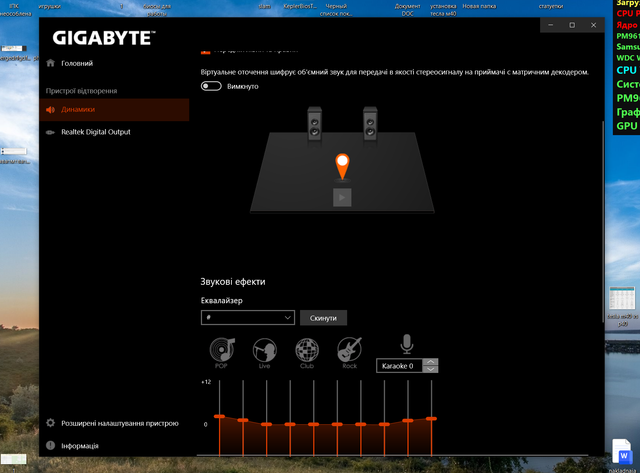640x473 pixels.
Task: Click the vertical scrollbar of the settings panel
Action: tap(602, 222)
